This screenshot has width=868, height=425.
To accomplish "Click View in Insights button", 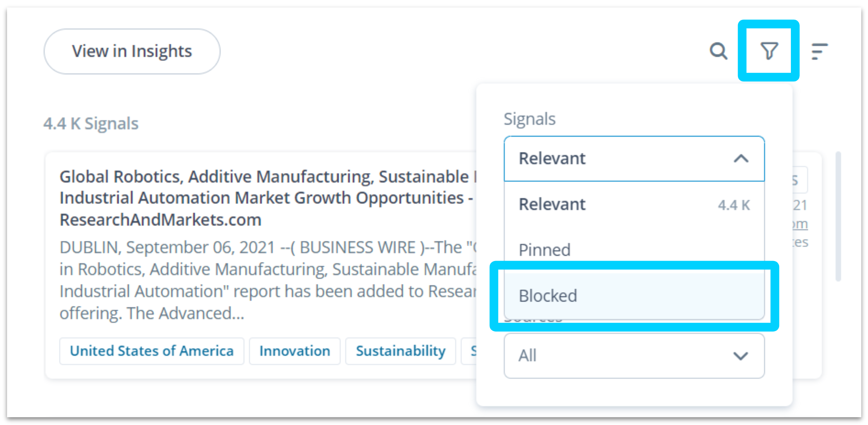I will (x=132, y=51).
